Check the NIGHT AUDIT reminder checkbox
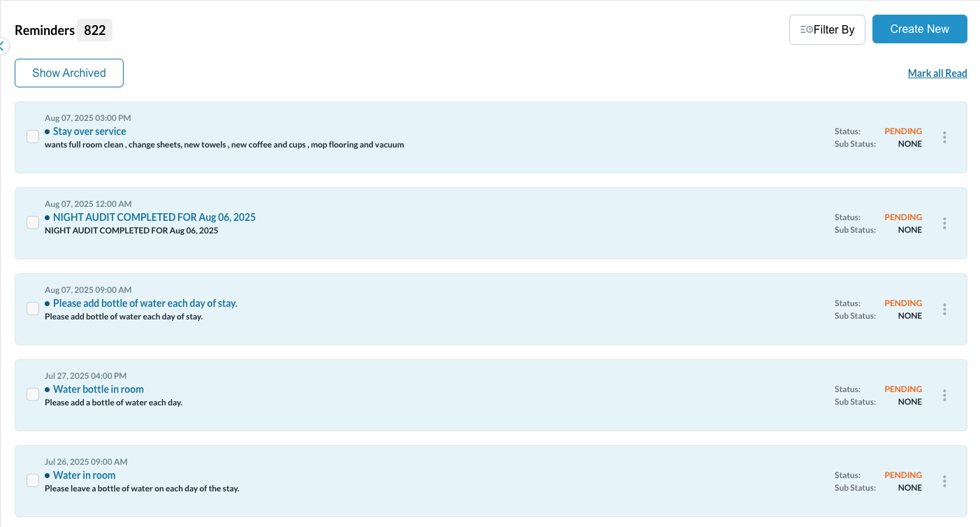Image resolution: width=980 pixels, height=527 pixels. point(32,222)
